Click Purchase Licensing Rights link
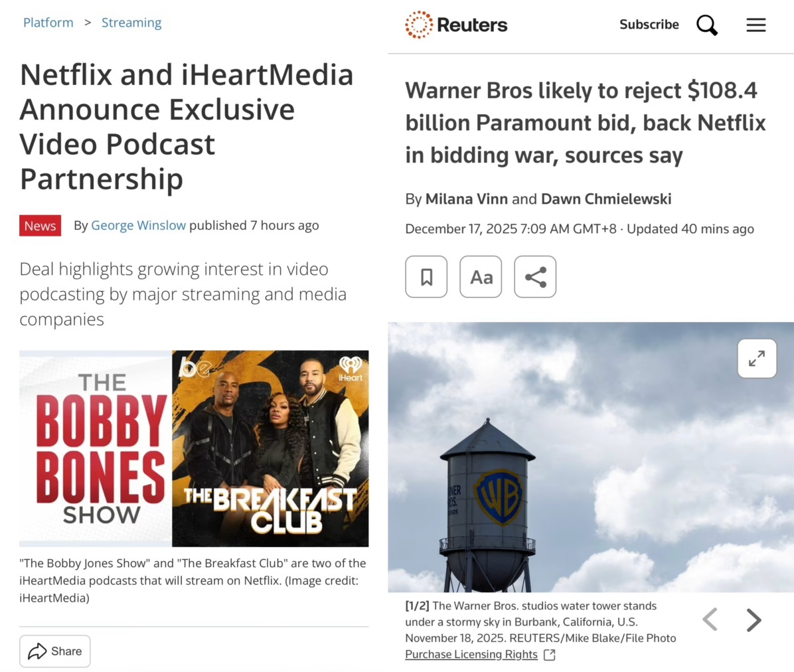794x672 pixels. click(x=471, y=655)
